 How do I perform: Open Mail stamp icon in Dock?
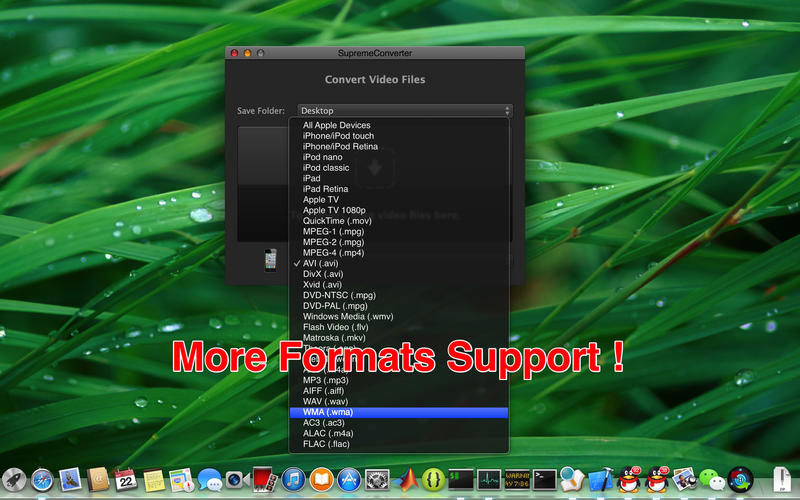pyautogui.click(x=70, y=480)
